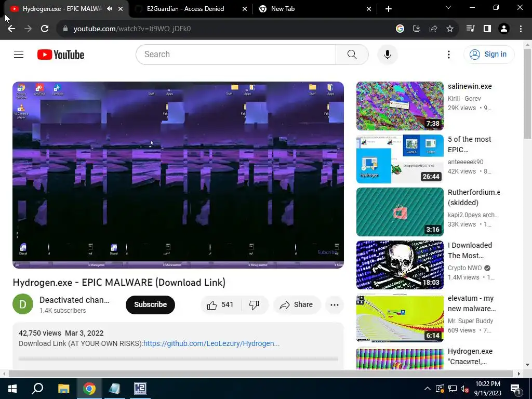This screenshot has width=532, height=399.
Task: Open the GitHub download link in description
Action: tap(211, 343)
